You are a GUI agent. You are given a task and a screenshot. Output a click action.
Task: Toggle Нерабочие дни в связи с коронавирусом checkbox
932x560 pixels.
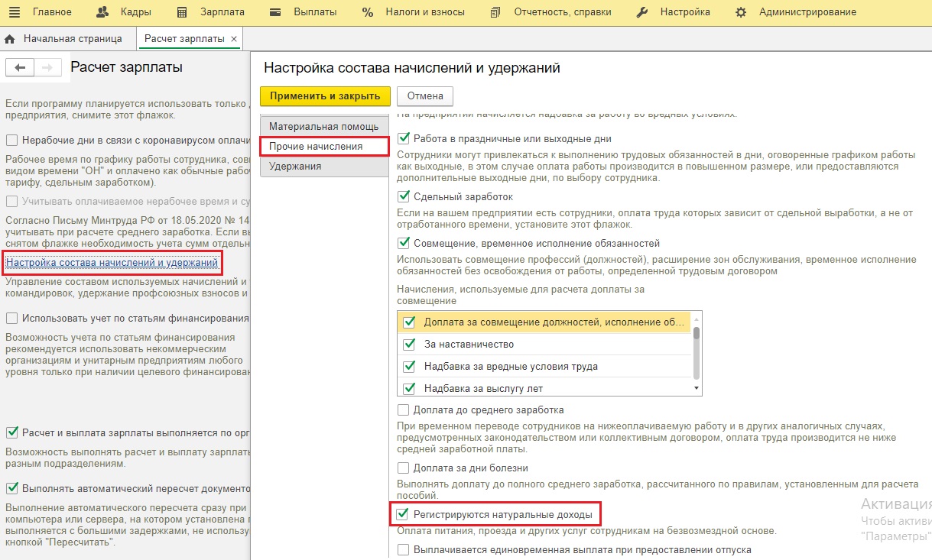click(x=11, y=140)
